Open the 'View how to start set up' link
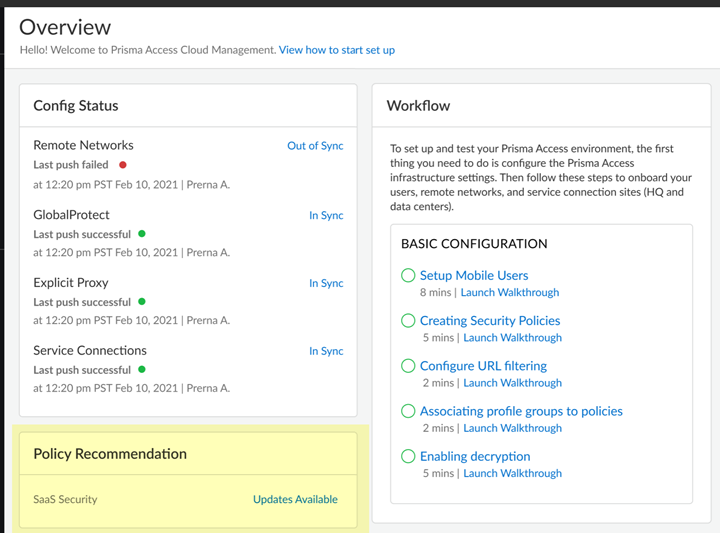Viewport: 720px width, 533px height. point(337,50)
